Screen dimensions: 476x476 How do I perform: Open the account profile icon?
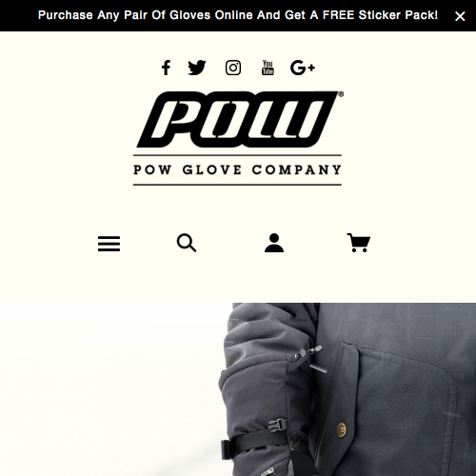coord(274,243)
